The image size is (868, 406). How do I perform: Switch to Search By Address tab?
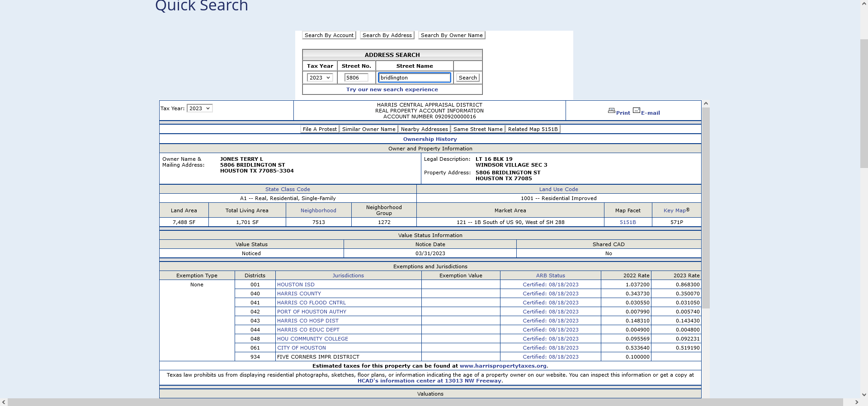(x=387, y=35)
